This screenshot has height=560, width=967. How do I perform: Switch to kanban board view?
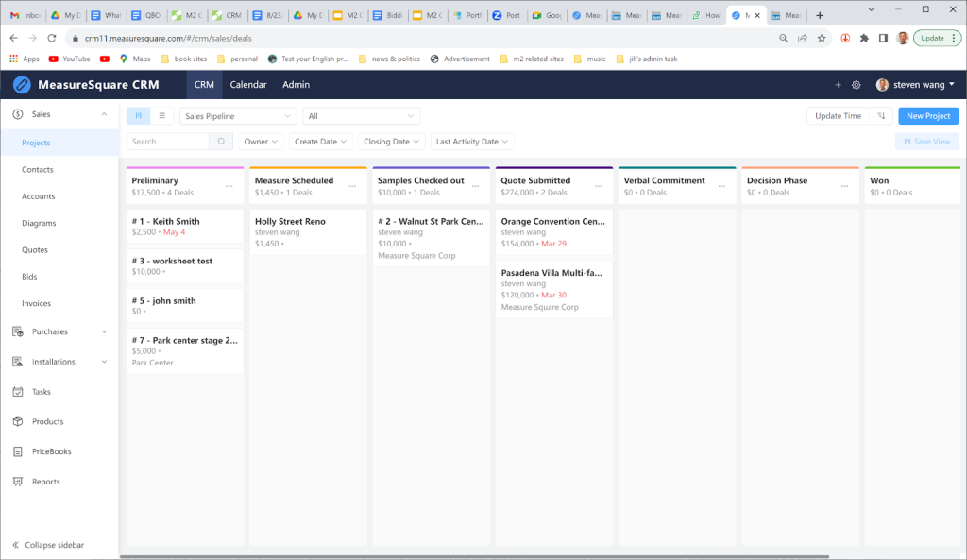139,116
